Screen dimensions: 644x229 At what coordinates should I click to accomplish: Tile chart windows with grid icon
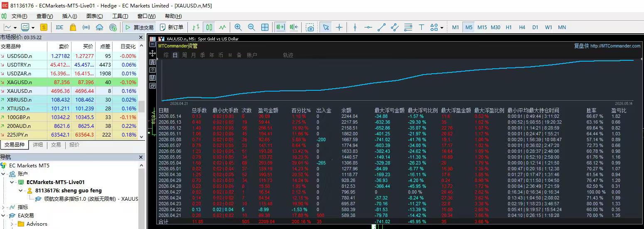[x=265, y=27]
